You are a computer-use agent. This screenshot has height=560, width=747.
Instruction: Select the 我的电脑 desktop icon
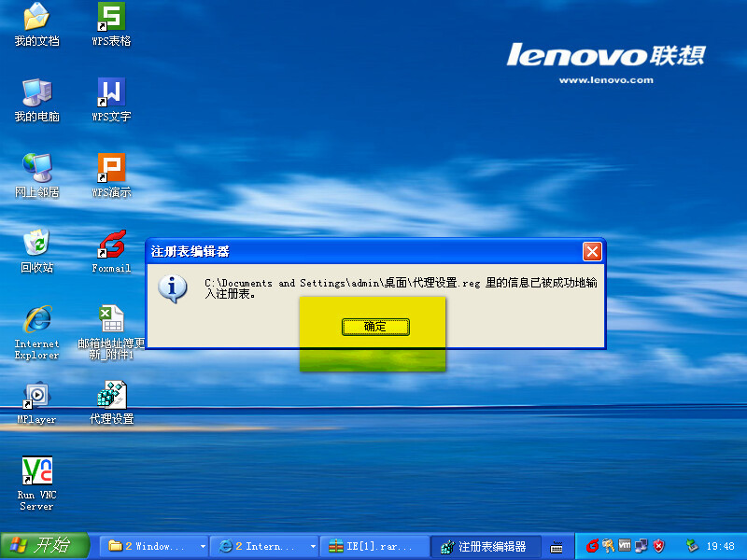36,92
